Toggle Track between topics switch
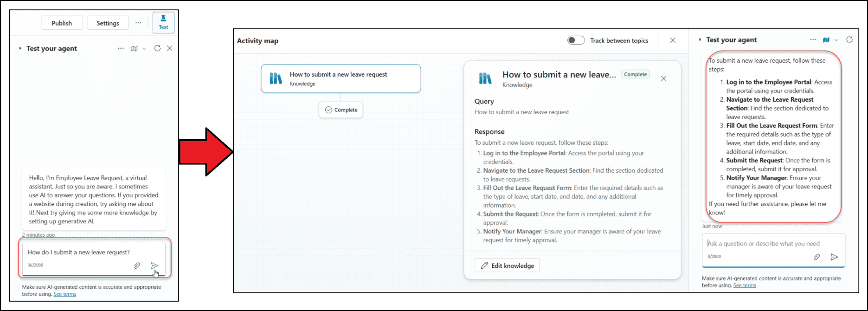 coord(576,40)
